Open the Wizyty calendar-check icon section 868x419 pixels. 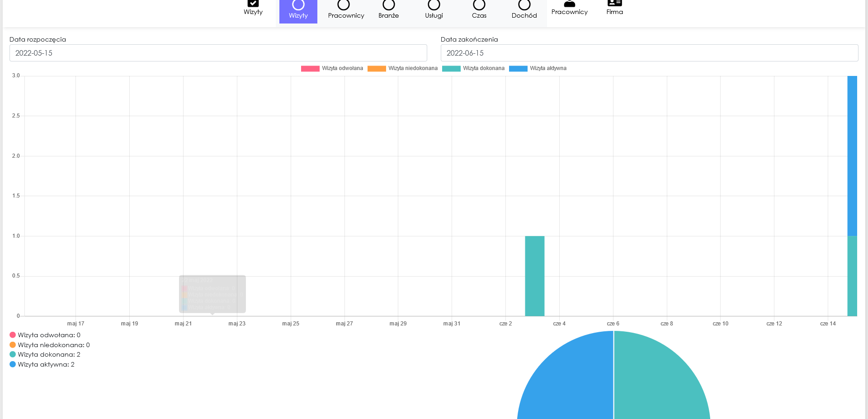pyautogui.click(x=253, y=8)
